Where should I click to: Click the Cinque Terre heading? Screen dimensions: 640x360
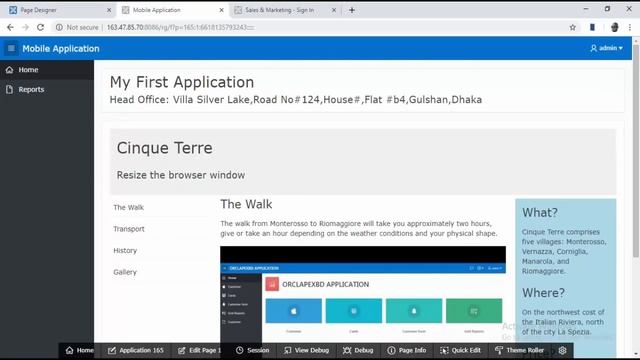coord(164,148)
